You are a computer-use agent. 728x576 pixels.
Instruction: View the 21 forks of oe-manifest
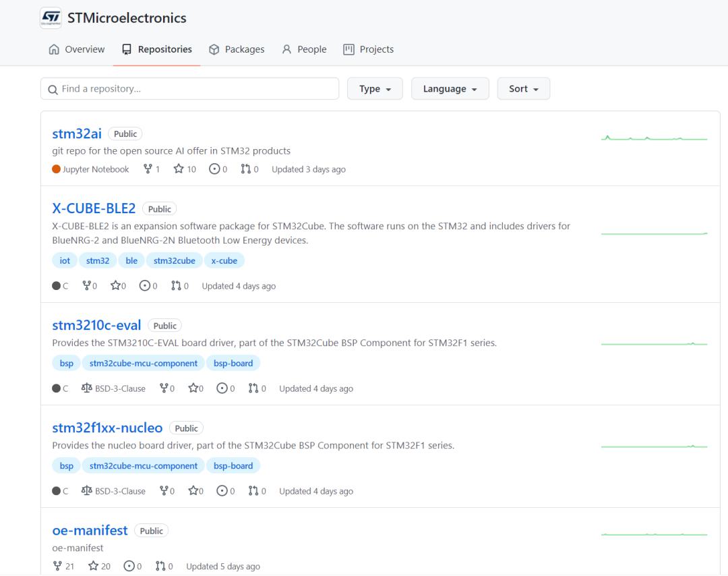click(x=63, y=567)
